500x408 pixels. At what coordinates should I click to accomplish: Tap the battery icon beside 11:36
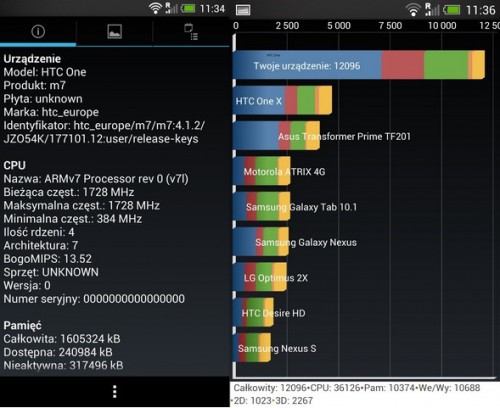pos(452,10)
